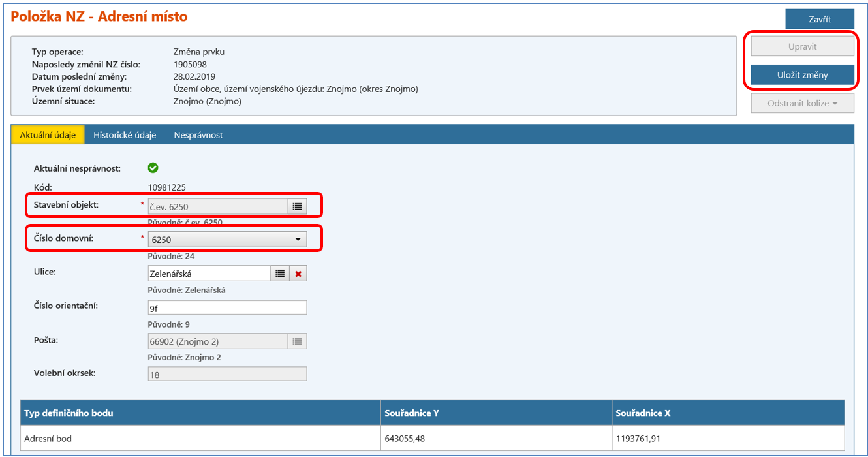This screenshot has width=868, height=457.
Task: Switch to the Nesprávnost tab
Action: tap(198, 135)
